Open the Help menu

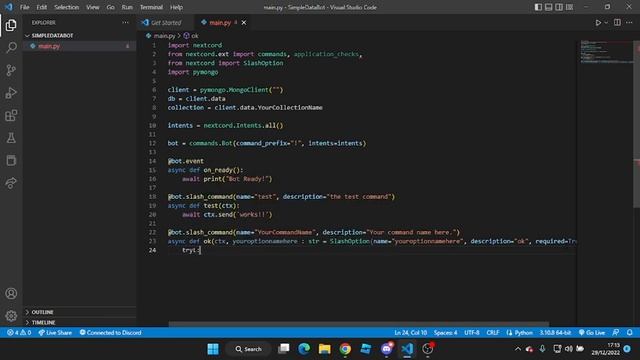tap(176, 7)
